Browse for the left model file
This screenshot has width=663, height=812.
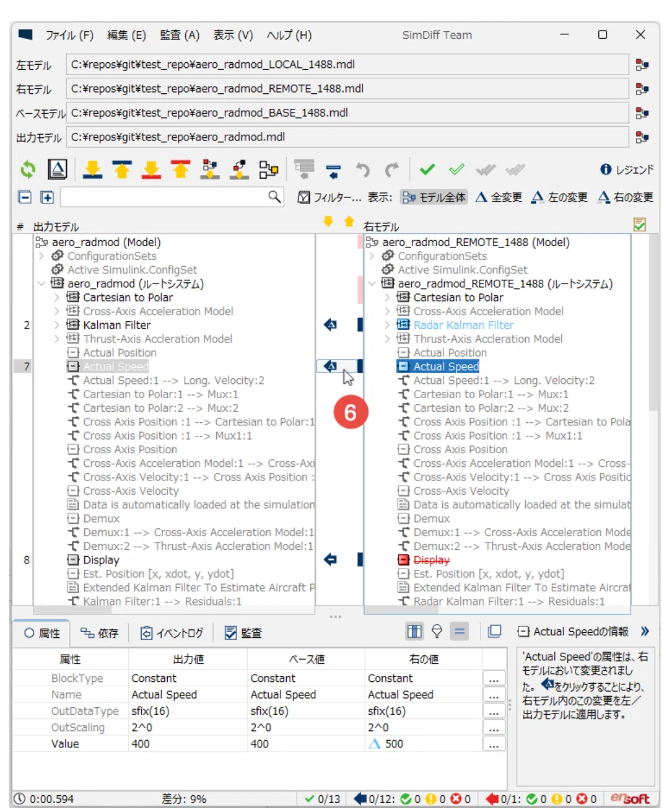[642, 65]
